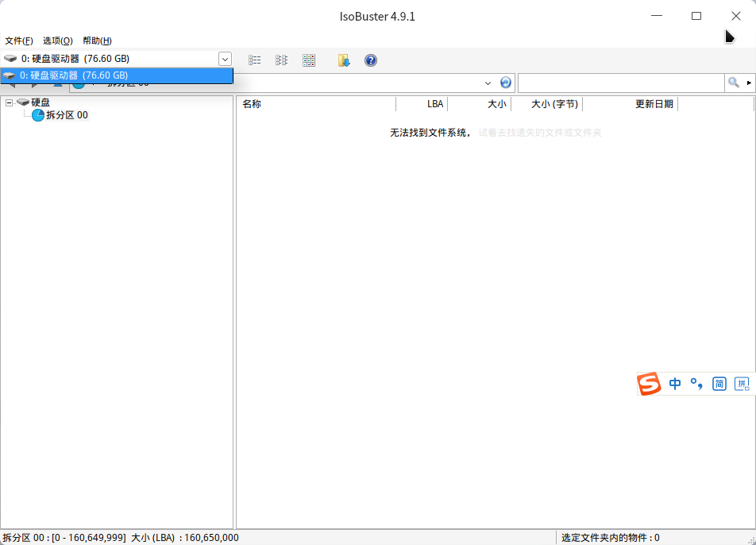756x545 pixels.
Task: Click status text 选定文件夹内的物件 : 0
Action: pyautogui.click(x=611, y=537)
